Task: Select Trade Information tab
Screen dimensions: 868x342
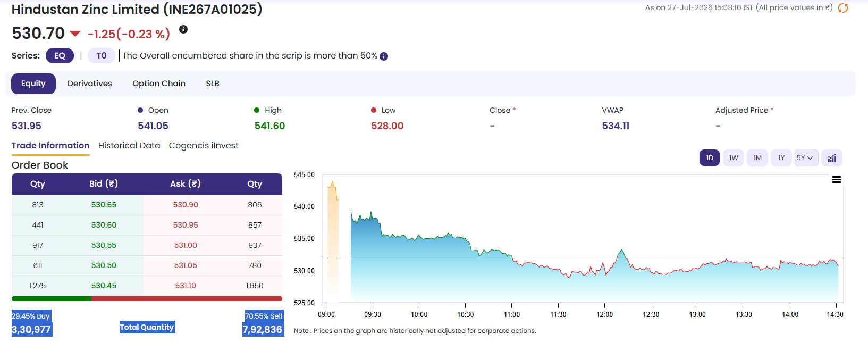Action: (x=50, y=146)
